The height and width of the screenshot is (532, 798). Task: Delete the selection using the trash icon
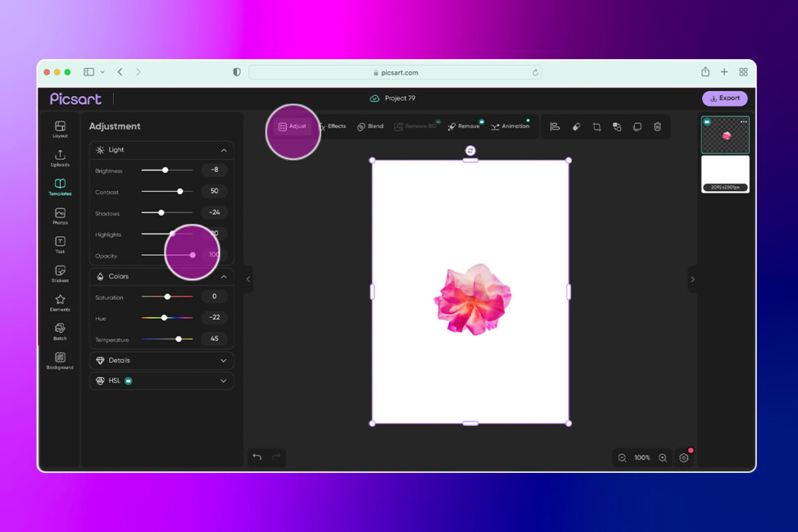pos(658,126)
